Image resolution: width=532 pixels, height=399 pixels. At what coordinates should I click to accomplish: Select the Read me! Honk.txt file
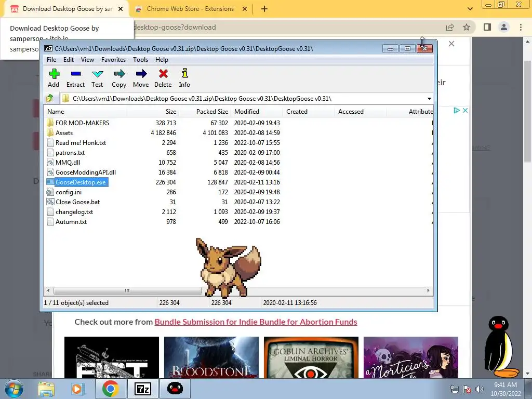tap(81, 143)
